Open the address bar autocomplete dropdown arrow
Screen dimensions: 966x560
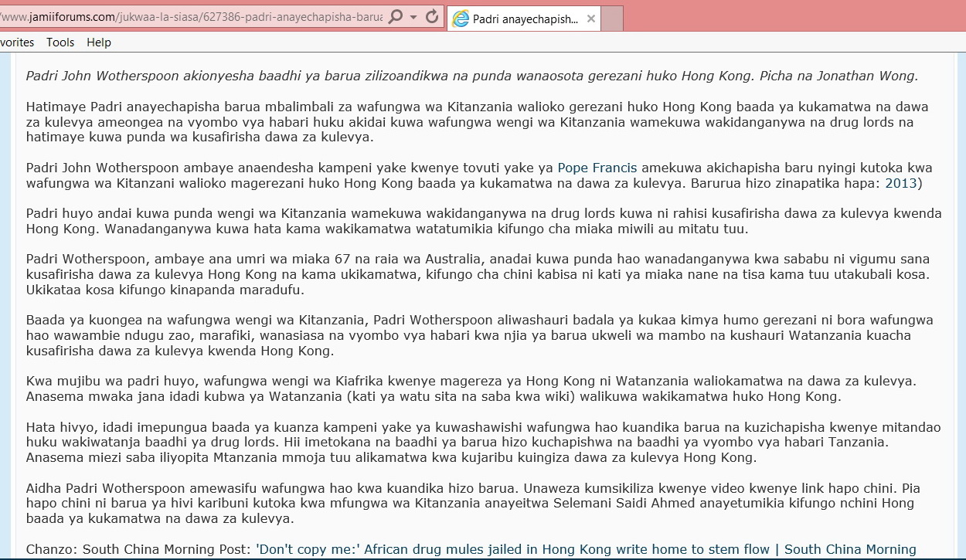[x=413, y=18]
